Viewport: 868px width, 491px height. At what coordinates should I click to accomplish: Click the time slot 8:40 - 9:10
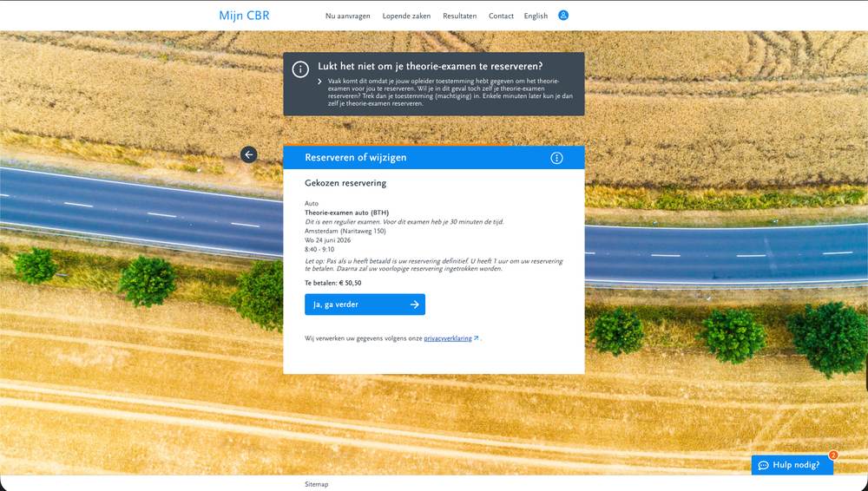pyautogui.click(x=319, y=250)
